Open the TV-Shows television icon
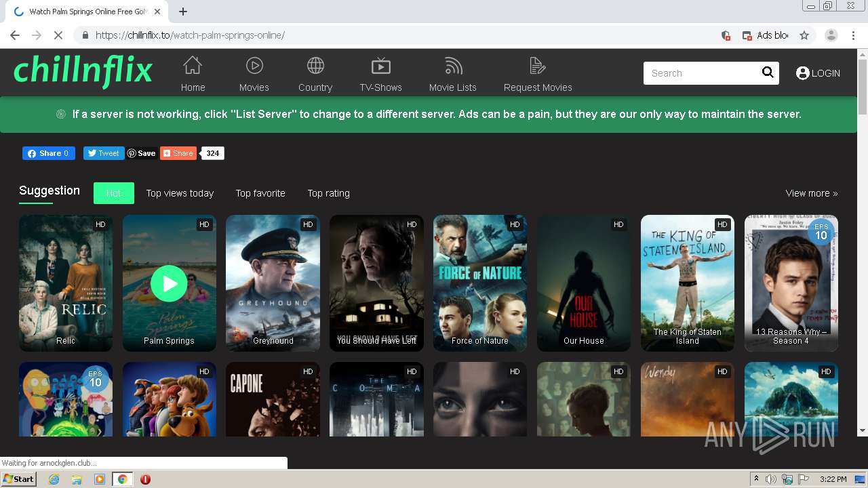The width and height of the screenshot is (868, 488). tap(381, 66)
